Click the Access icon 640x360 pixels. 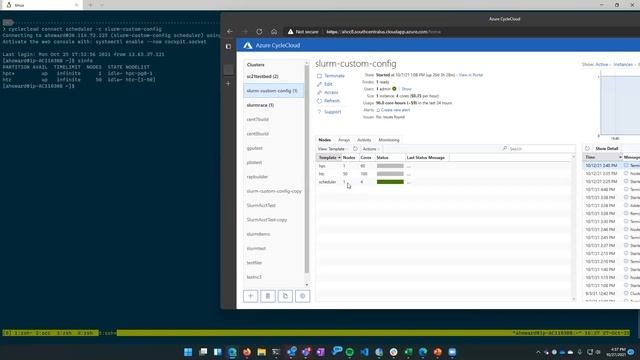320,92
